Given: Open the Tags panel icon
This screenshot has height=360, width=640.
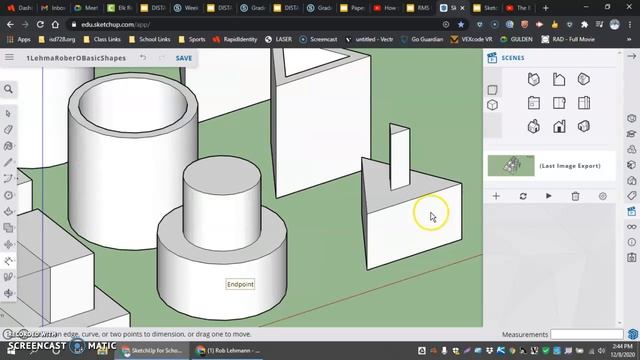Looking at the screenshot, I should coord(631,196).
